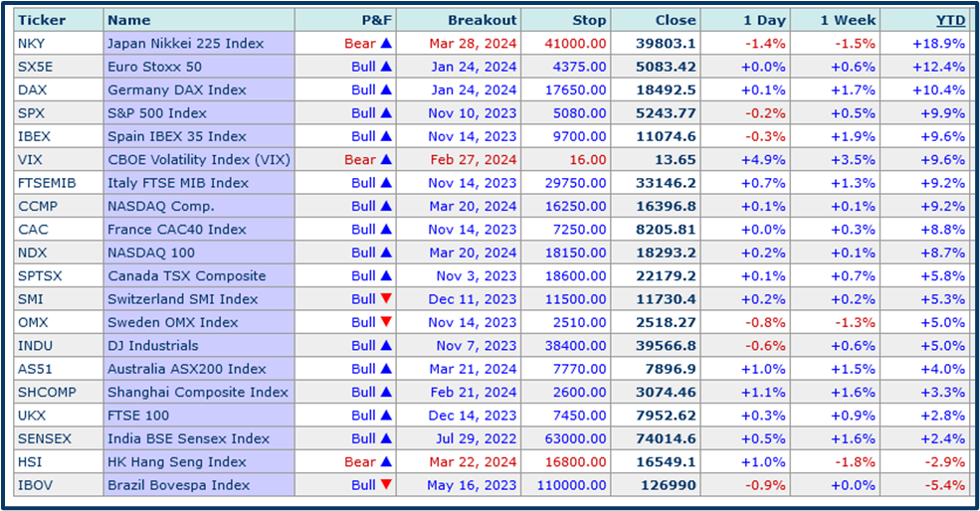Open the Italy FTSE MIB Index name
980x511 pixels.
[178, 182]
